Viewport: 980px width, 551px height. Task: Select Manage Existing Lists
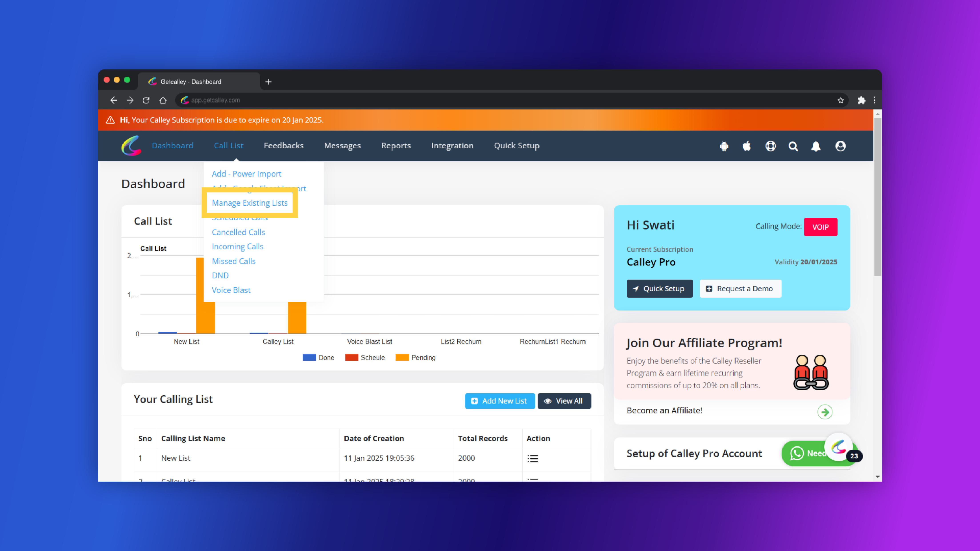click(250, 203)
